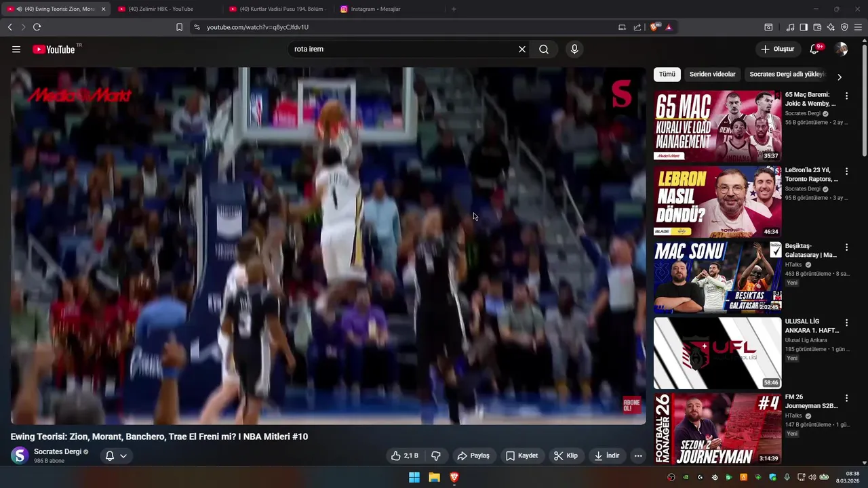Open the system tray volume speaker icon
868x488 pixels.
point(812,477)
